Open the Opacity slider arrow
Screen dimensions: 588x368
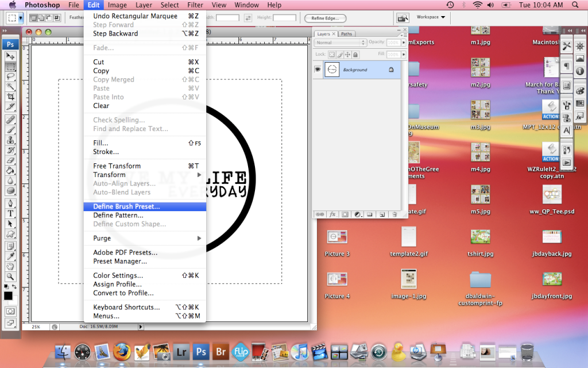[x=404, y=43]
